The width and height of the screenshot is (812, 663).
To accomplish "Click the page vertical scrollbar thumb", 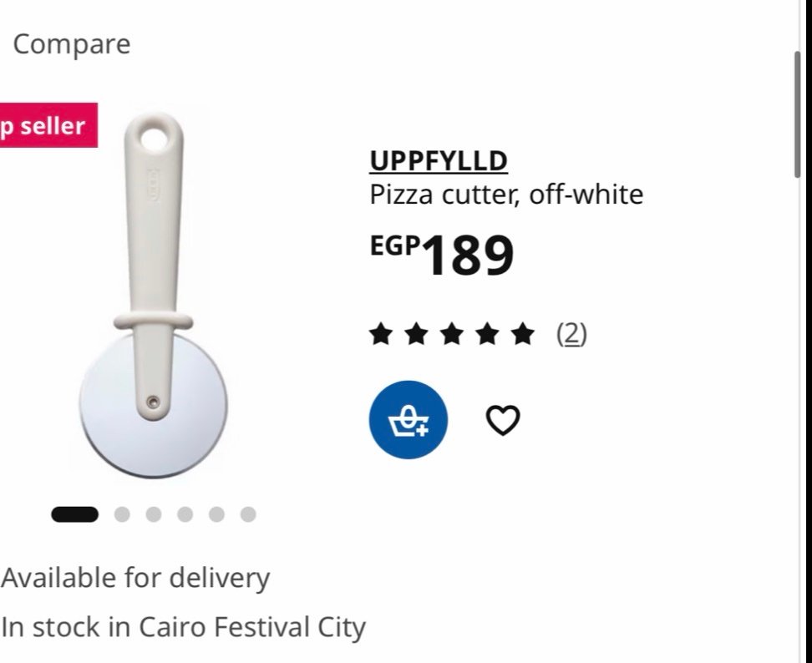I will [x=798, y=115].
